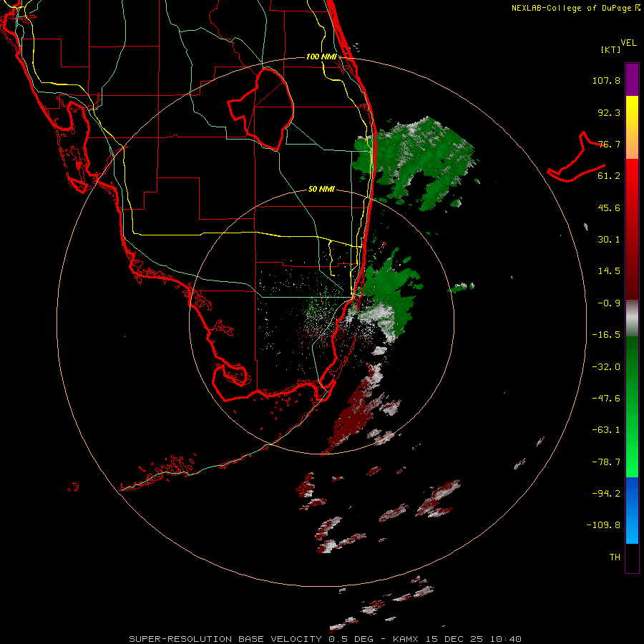Click the -47.6 value on the velocity scale
This screenshot has width=644, height=644.
click(x=606, y=399)
